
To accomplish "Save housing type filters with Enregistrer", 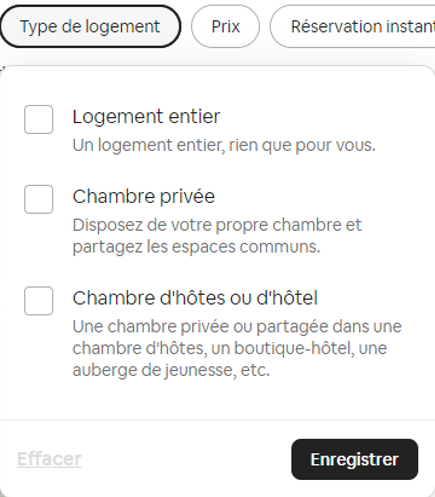I will 354,459.
